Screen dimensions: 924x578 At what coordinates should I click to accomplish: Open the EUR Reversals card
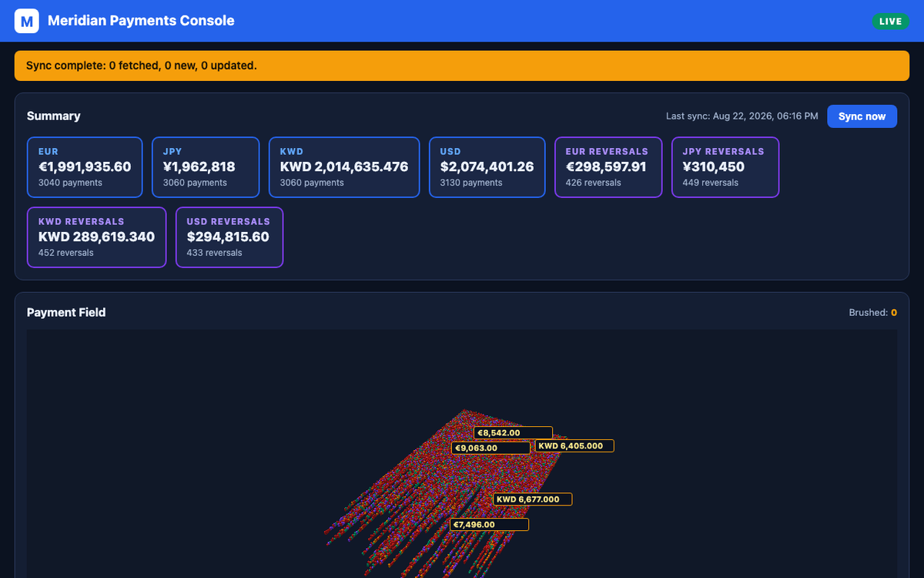coord(608,167)
